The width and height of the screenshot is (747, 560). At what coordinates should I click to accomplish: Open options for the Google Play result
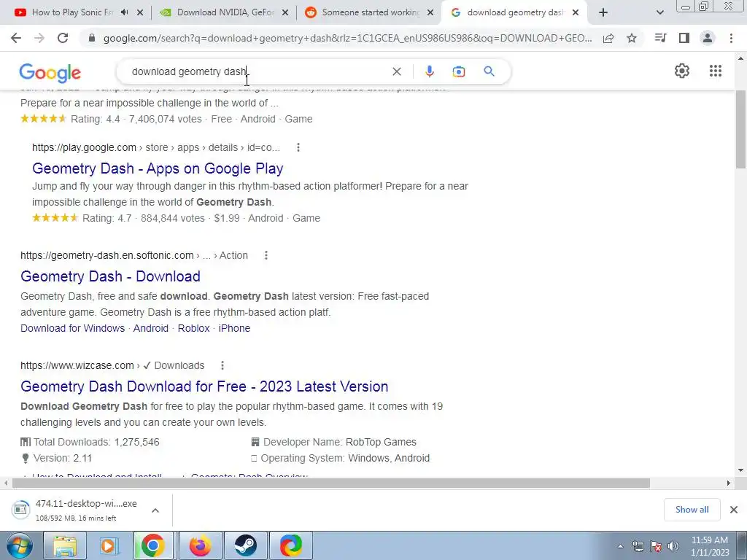[x=298, y=147]
